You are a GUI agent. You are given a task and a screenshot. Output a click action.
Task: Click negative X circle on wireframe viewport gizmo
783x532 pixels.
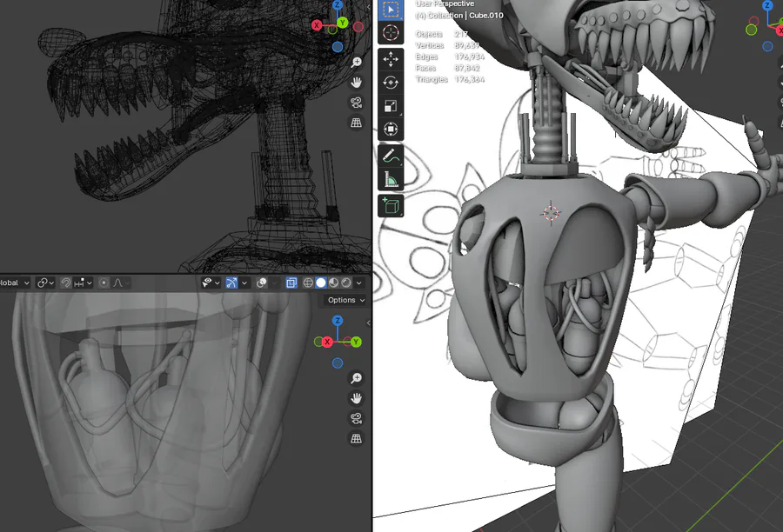pyautogui.click(x=358, y=27)
